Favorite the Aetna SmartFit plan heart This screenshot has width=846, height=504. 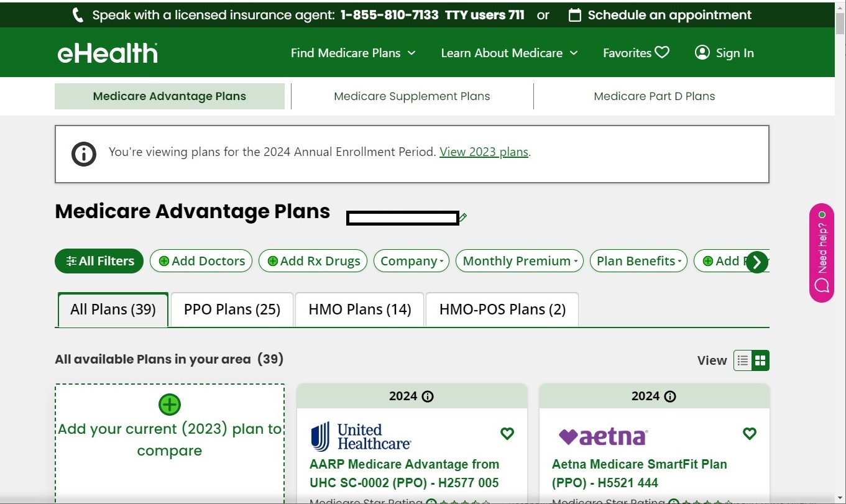(x=750, y=434)
